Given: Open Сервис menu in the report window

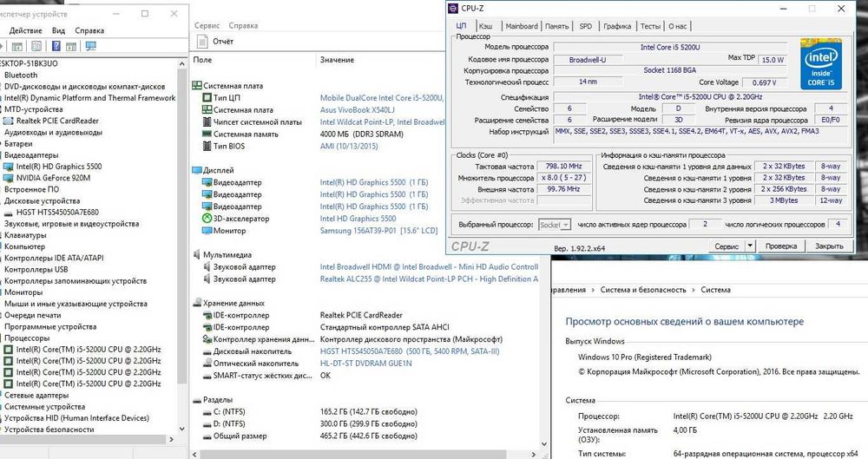Looking at the screenshot, I should [x=207, y=25].
